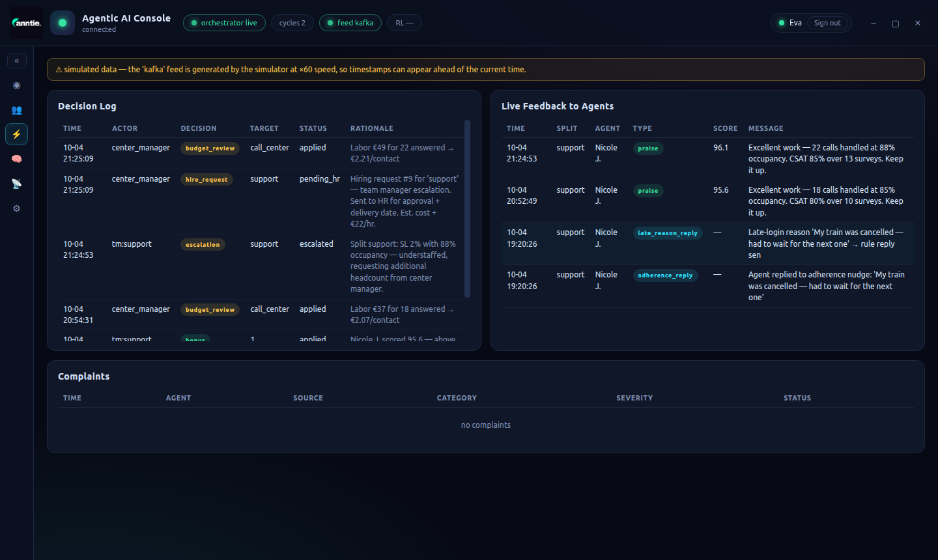The width and height of the screenshot is (938, 560).
Task: Click the escalation decision badge
Action: click(x=203, y=245)
